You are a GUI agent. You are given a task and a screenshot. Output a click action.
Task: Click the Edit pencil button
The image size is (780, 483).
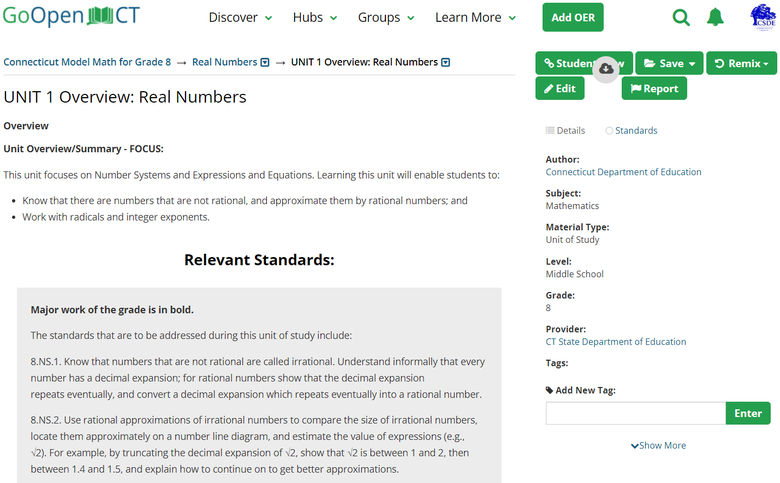point(559,88)
